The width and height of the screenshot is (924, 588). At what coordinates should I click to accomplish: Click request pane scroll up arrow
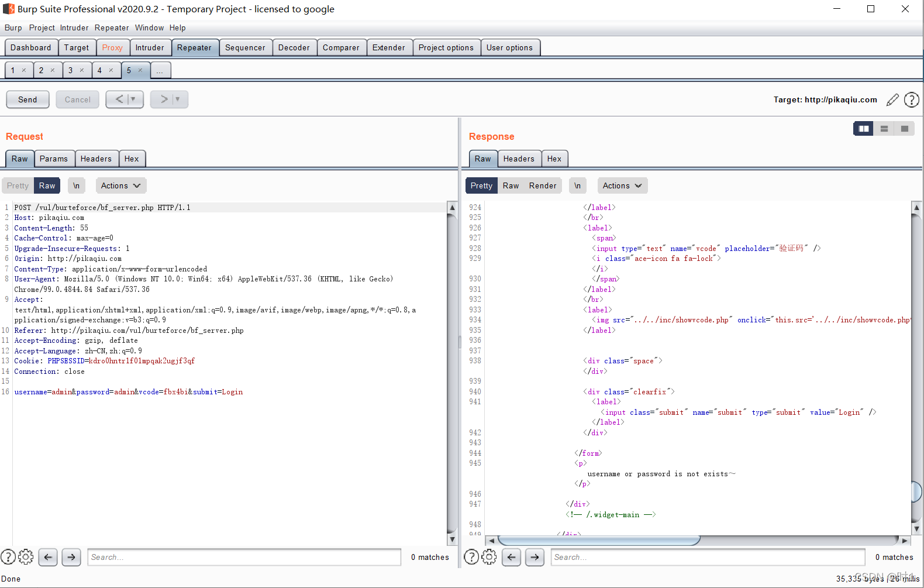[x=452, y=207]
